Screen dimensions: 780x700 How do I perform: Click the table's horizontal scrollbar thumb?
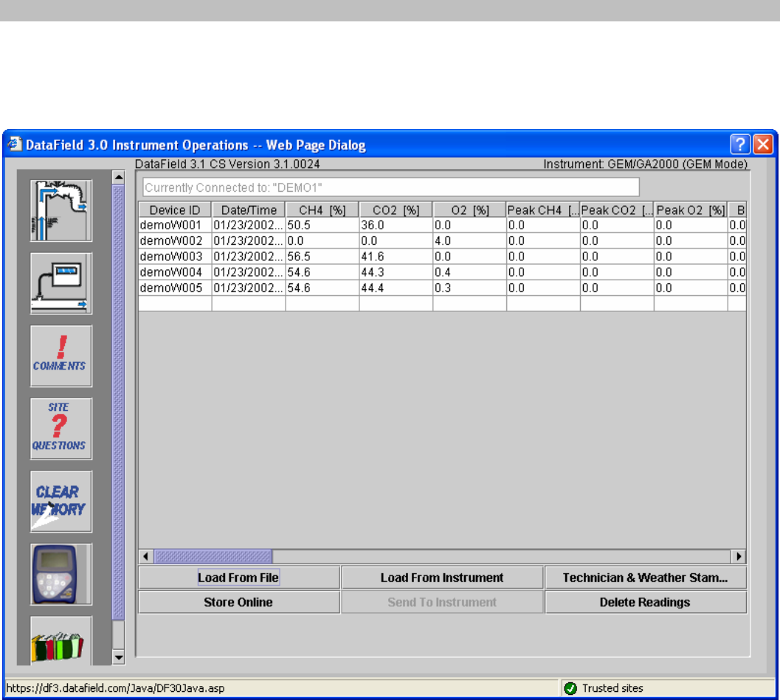[x=213, y=556]
